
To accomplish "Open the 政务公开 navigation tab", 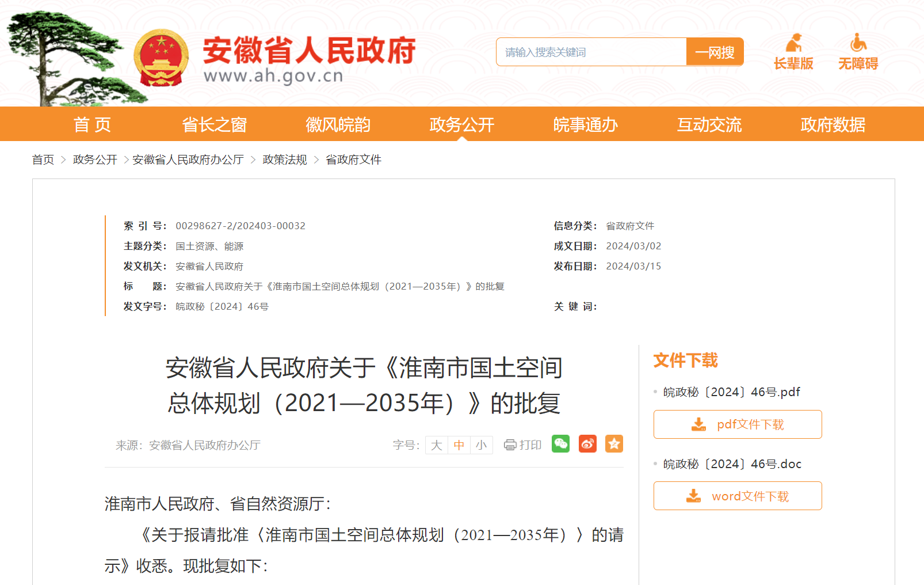I will (461, 124).
